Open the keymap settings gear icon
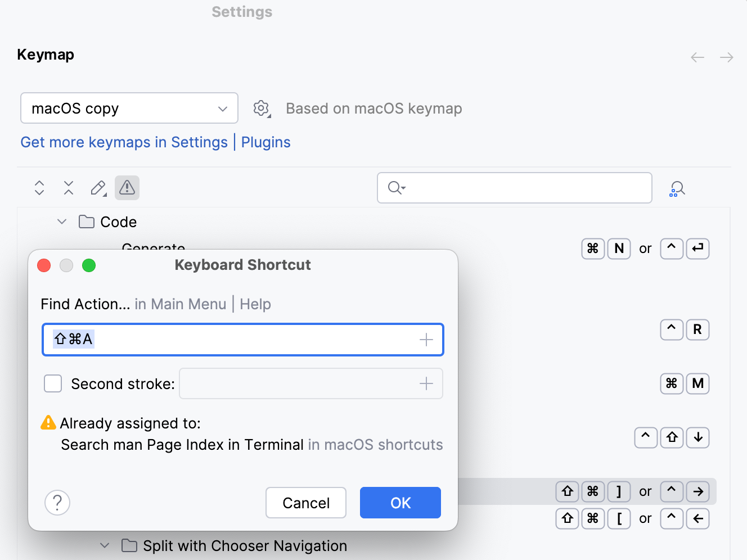The height and width of the screenshot is (560, 747). point(262,108)
